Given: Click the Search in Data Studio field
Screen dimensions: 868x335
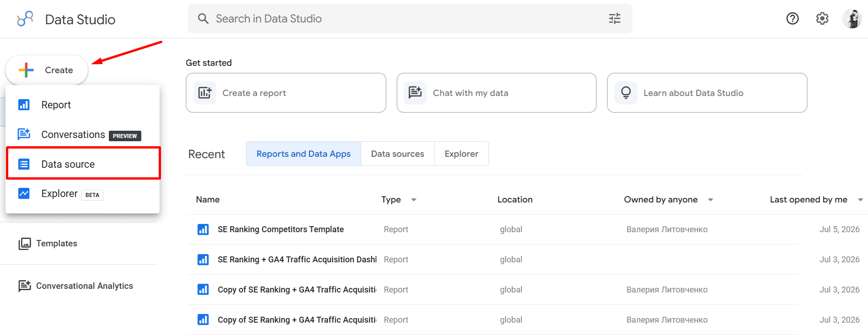Looking at the screenshot, I should click(x=410, y=18).
